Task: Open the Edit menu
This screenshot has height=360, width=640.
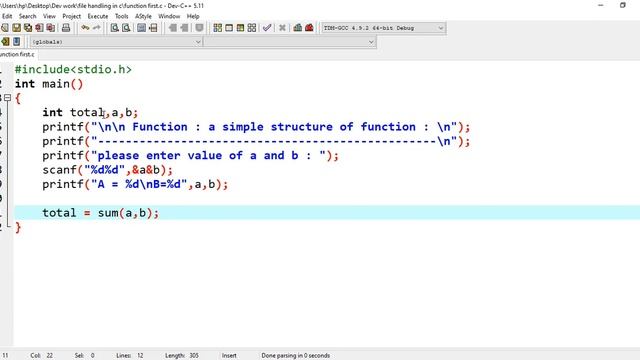Action: 7,16
